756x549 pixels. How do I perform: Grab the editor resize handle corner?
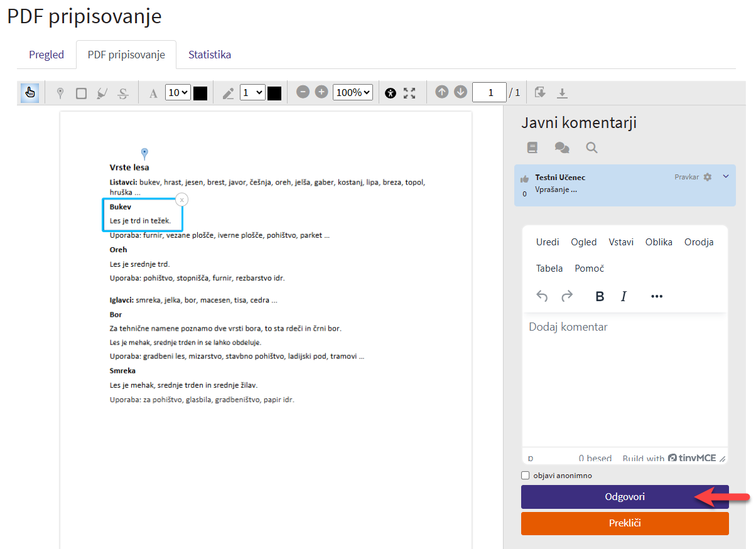point(722,459)
